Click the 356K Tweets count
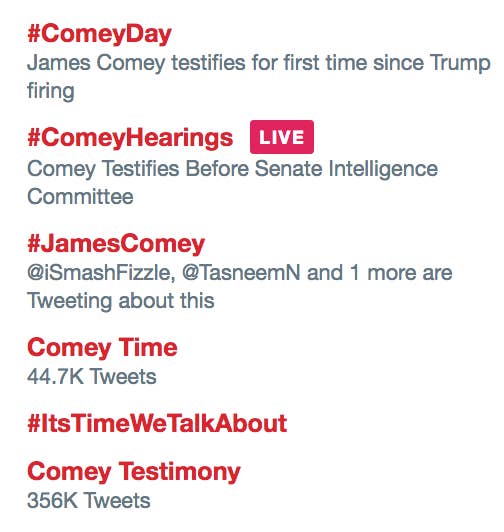This screenshot has width=504, height=532. 89,500
